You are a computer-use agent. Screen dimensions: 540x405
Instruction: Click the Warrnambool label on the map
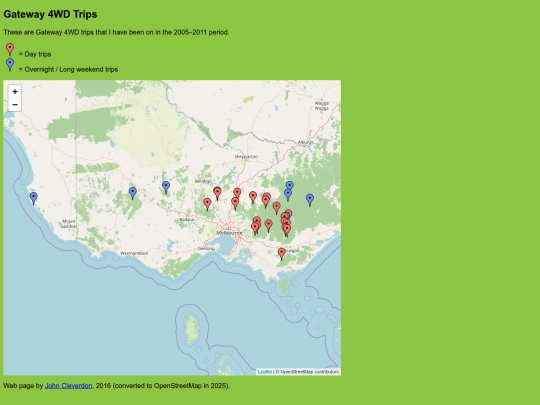click(x=134, y=253)
